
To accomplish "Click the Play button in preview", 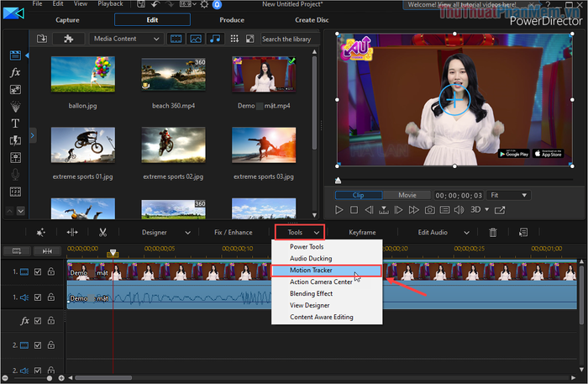I will [339, 209].
